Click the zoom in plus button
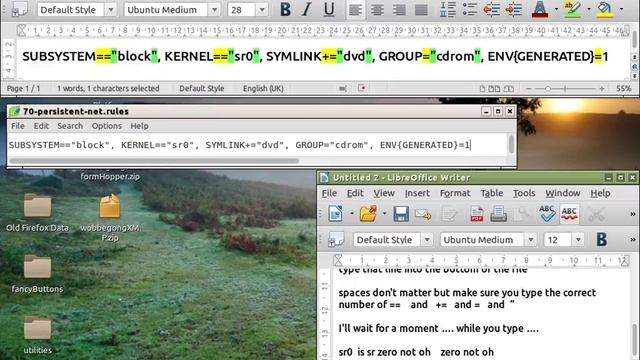The image size is (640, 360). pos(602,89)
